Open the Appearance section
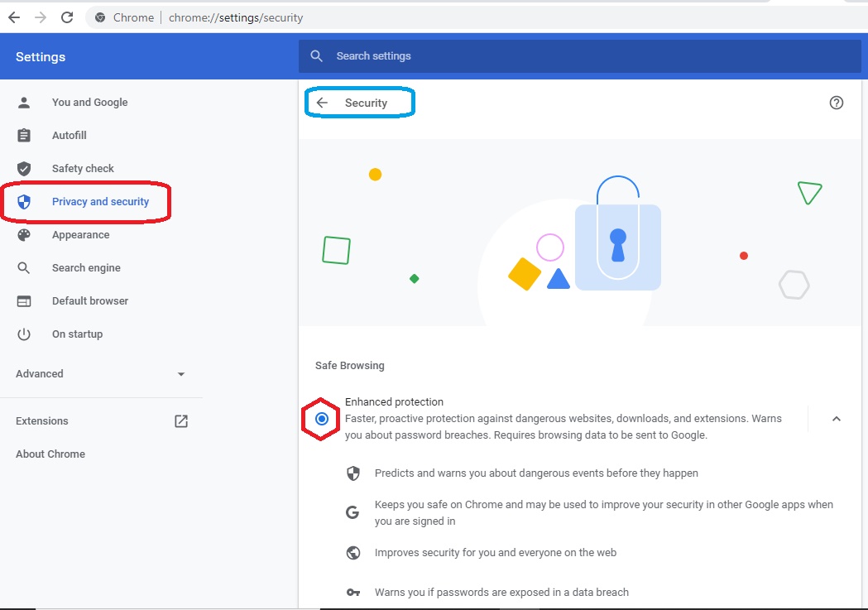This screenshot has height=610, width=868. point(81,235)
